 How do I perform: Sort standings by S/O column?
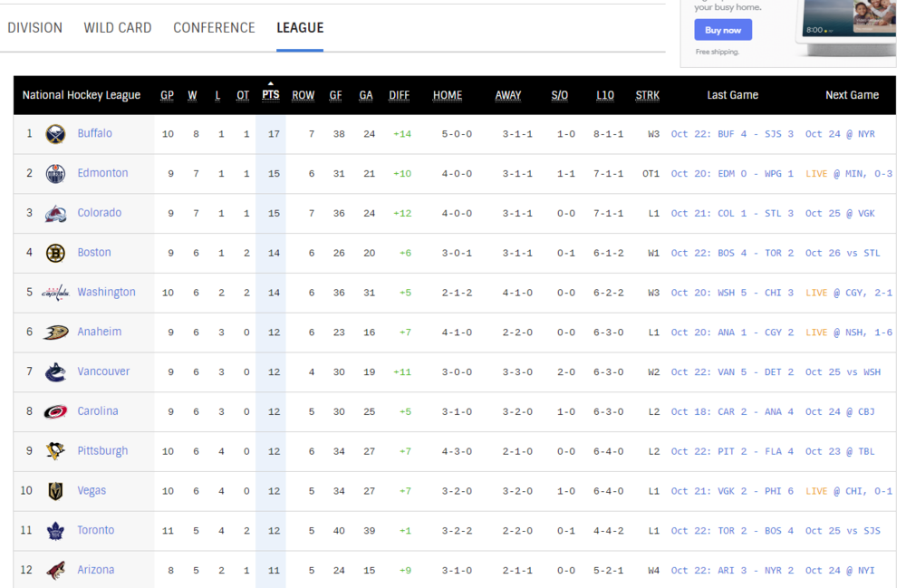click(x=560, y=95)
